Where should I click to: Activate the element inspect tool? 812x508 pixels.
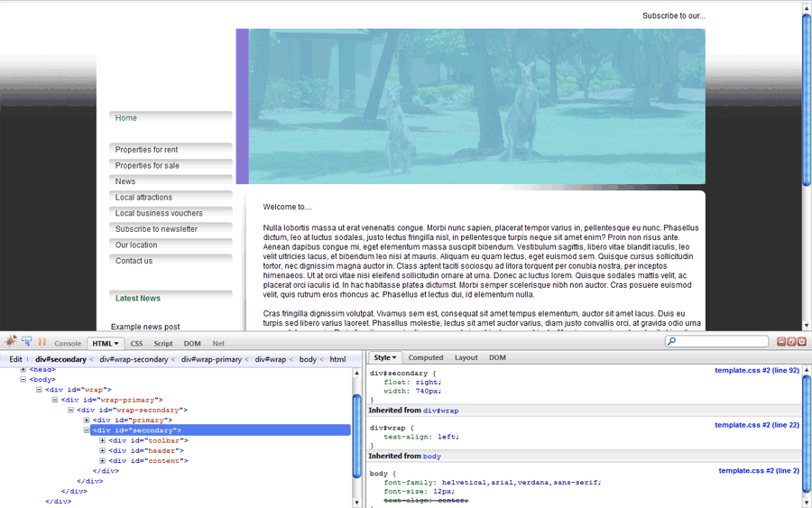tap(26, 342)
